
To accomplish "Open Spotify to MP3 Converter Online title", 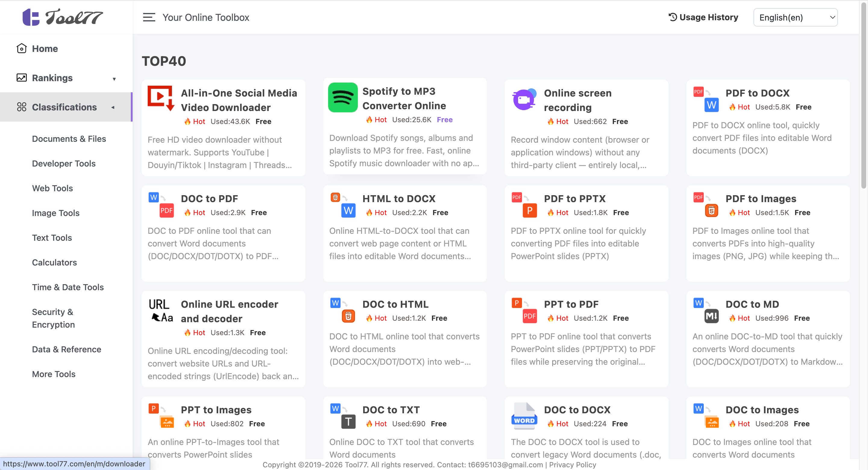I will tap(404, 98).
